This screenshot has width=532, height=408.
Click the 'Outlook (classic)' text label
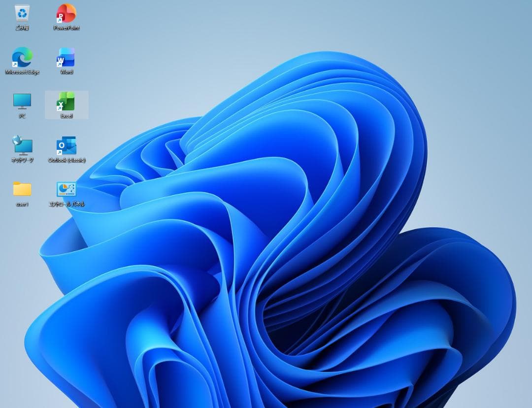[66, 160]
